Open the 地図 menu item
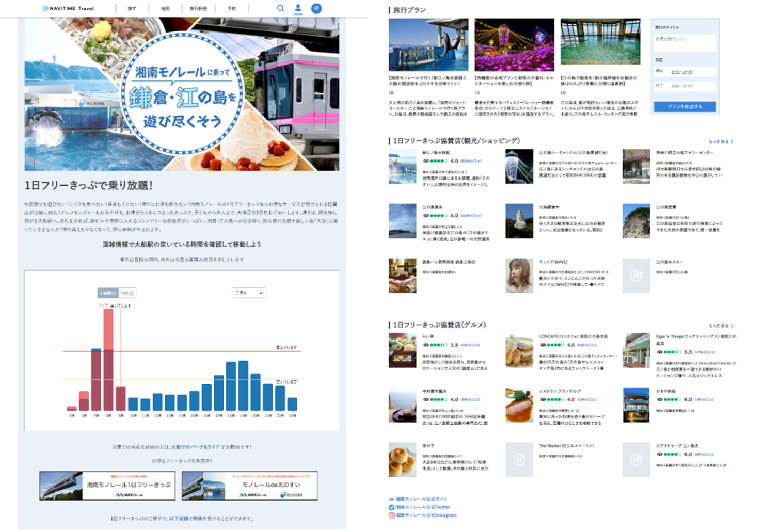766x532 pixels. 165,8
